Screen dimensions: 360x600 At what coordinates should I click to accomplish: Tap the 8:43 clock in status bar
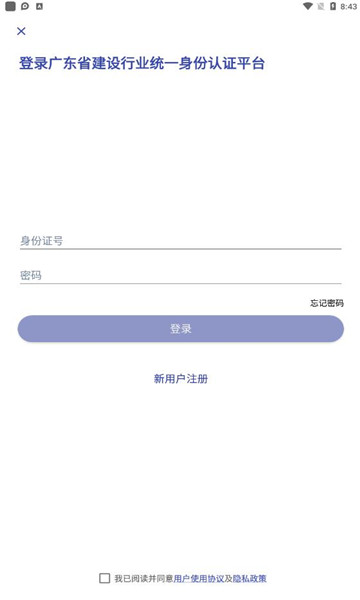click(x=349, y=7)
